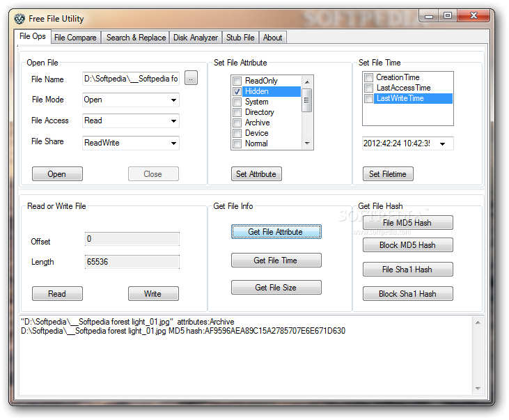
Task: Switch to the File Compare tab
Action: (x=75, y=38)
